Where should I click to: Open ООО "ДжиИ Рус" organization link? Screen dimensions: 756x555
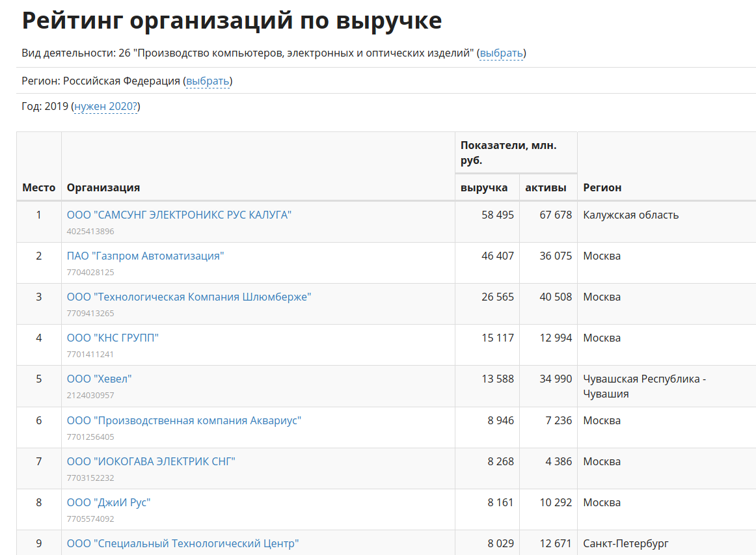coord(109,502)
